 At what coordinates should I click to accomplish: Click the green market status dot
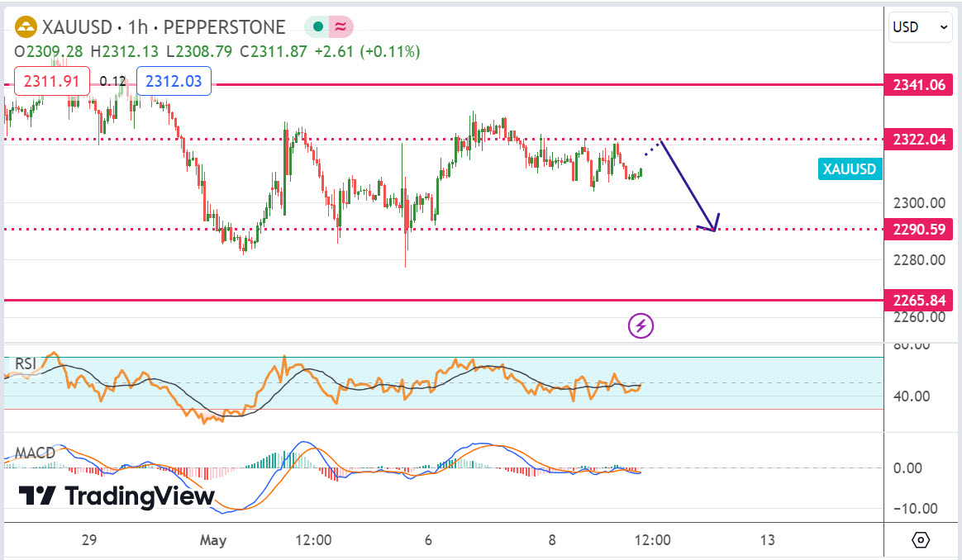tap(318, 27)
